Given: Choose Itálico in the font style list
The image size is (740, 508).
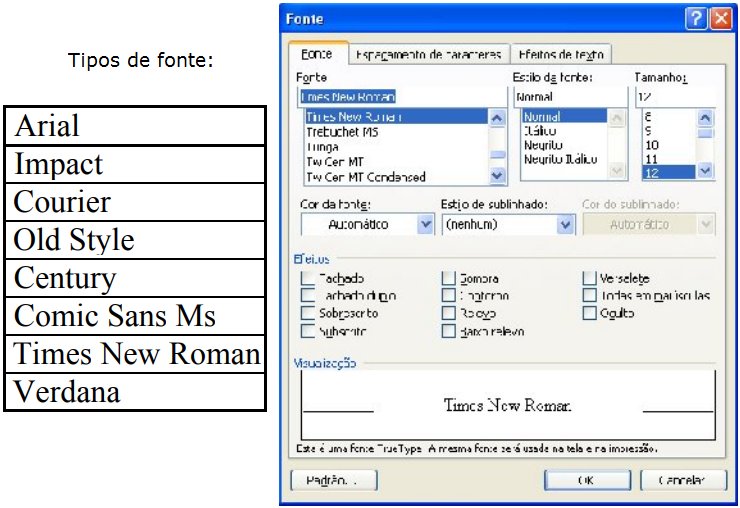Looking at the screenshot, I should [541, 132].
